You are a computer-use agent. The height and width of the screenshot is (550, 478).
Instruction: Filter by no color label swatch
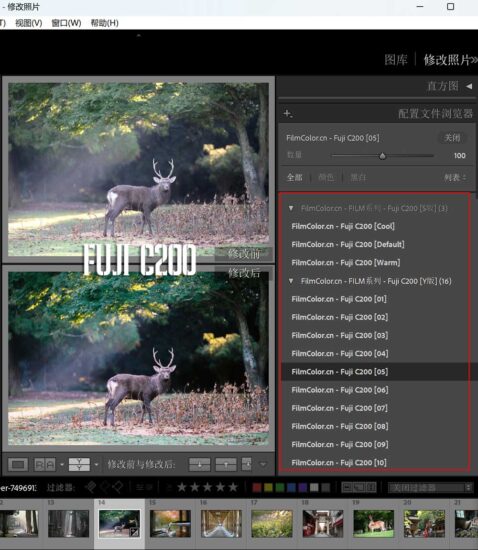coord(326,487)
